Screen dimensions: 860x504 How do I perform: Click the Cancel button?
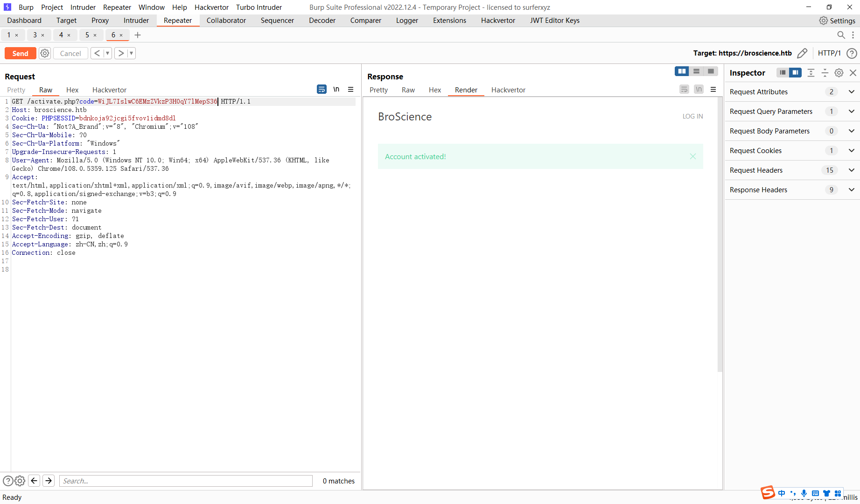click(x=70, y=53)
